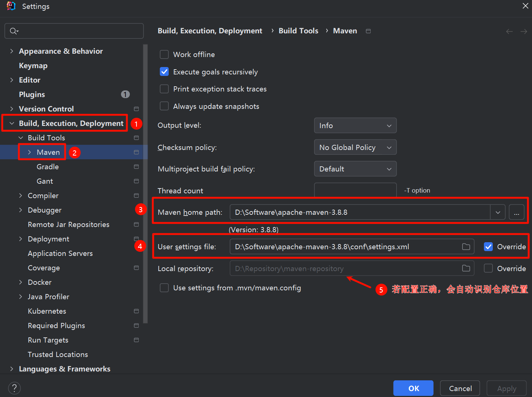Click Plugins update count badge
The width and height of the screenshot is (532, 397).
click(125, 94)
